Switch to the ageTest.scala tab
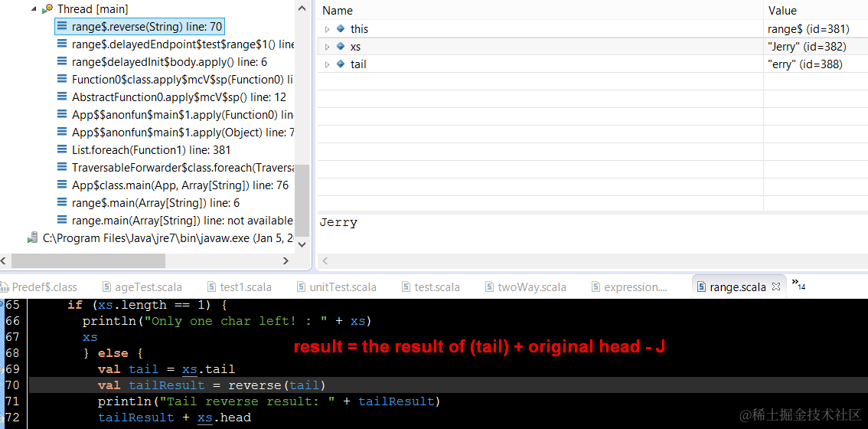This screenshot has height=429, width=868. tap(142, 287)
